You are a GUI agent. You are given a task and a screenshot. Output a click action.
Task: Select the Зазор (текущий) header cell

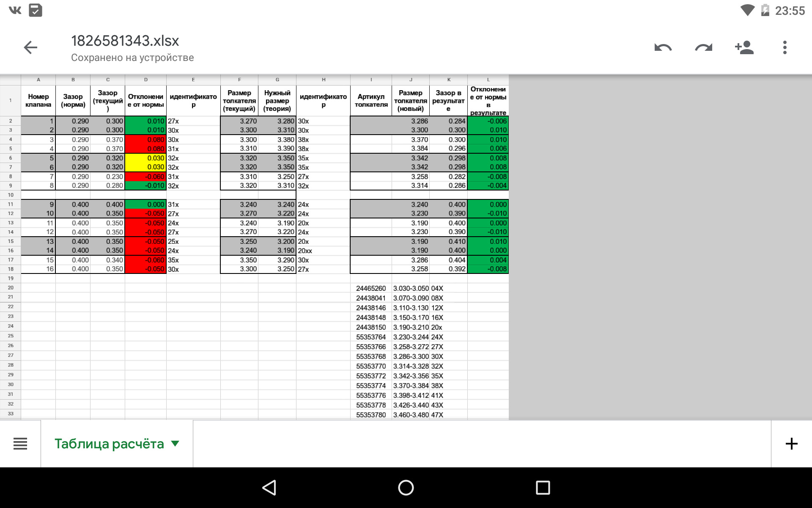[108, 100]
